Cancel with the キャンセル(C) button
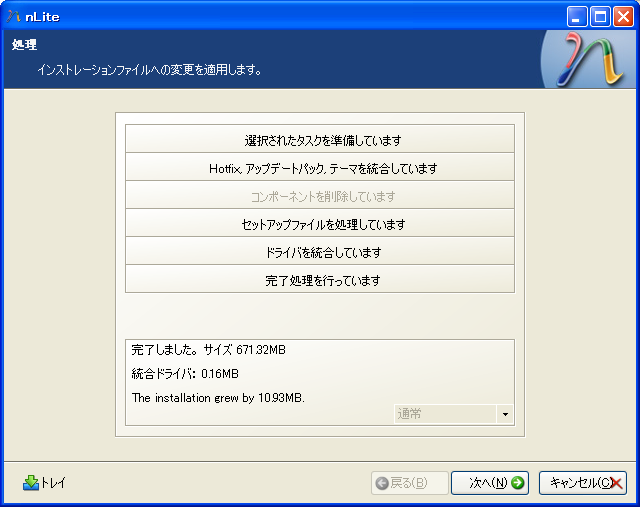The image size is (640, 507). point(582,483)
